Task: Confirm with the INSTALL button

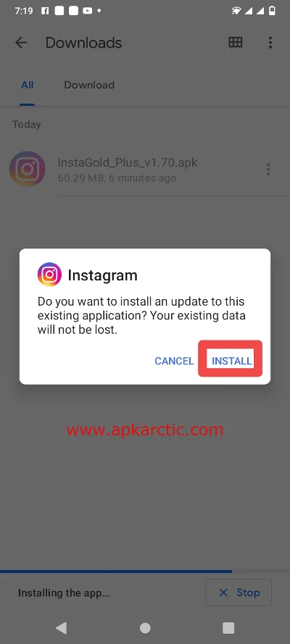Action: 232,361
